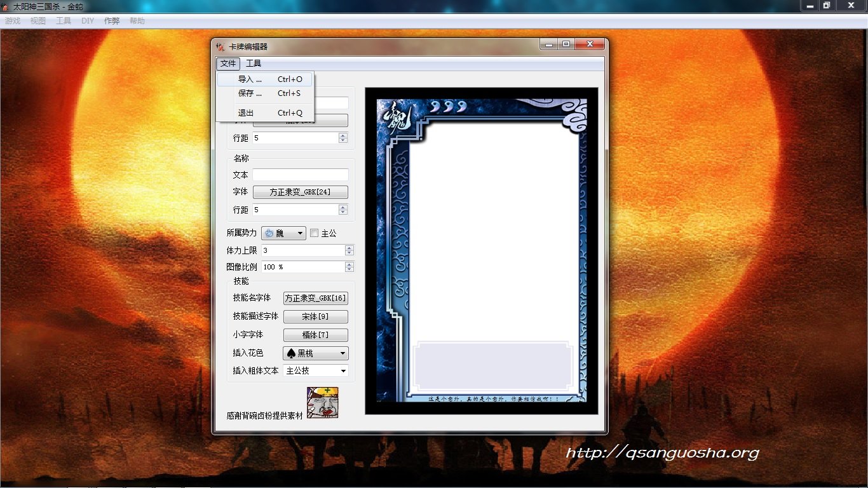Screen dimensions: 868x488
Task: Open the 作弊 menu in the main window
Action: click(112, 20)
